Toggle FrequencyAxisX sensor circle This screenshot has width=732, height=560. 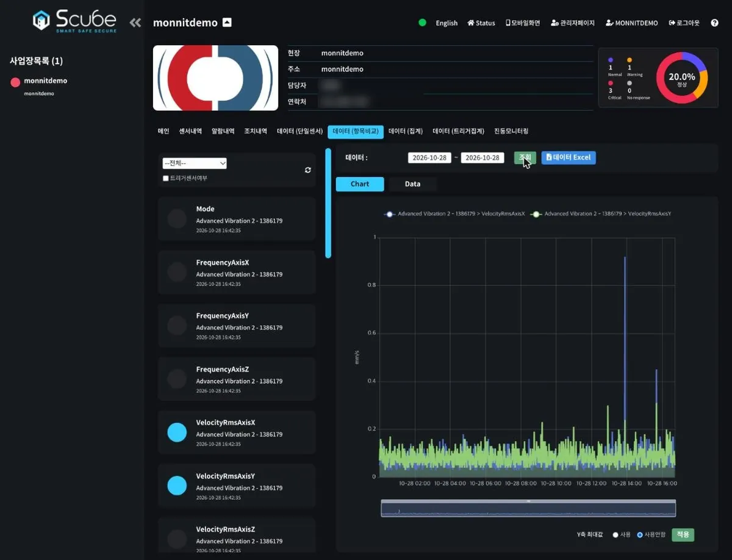[x=177, y=272]
